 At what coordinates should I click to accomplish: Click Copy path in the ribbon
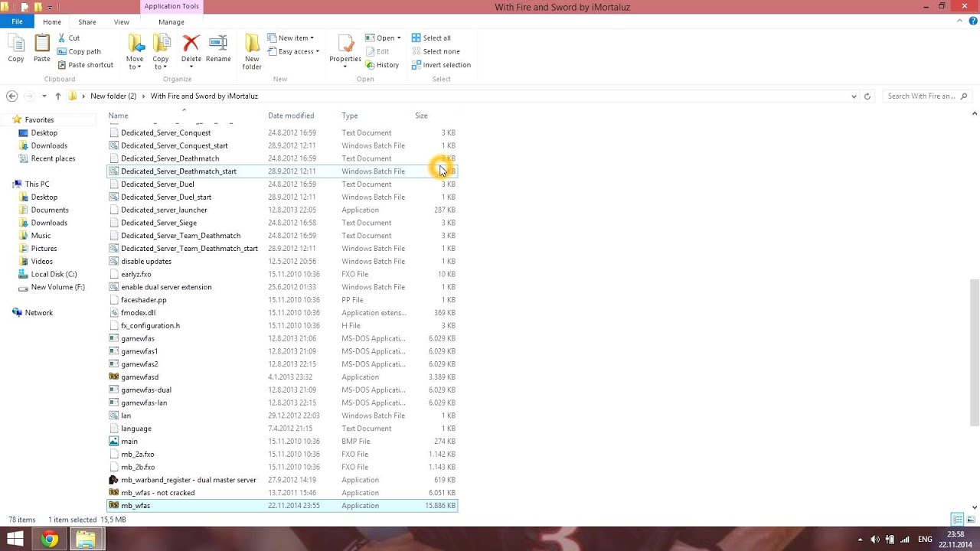79,51
